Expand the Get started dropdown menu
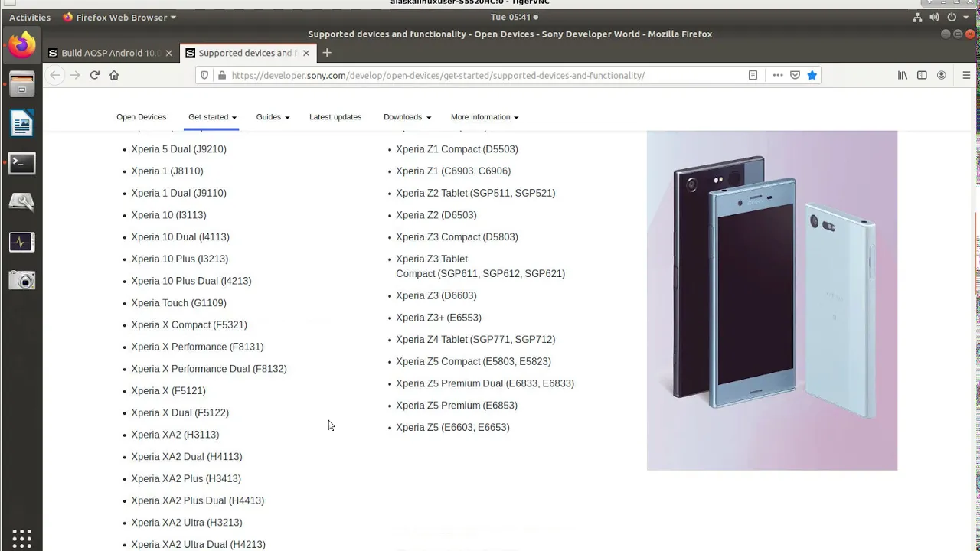The image size is (980, 551). 212,117
